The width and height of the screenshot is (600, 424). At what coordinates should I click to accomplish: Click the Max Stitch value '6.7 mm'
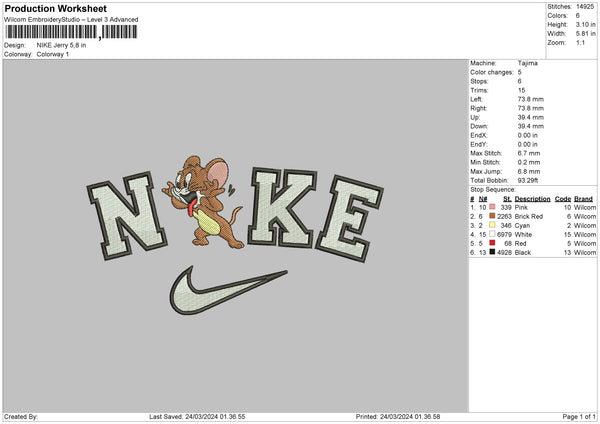click(x=529, y=153)
